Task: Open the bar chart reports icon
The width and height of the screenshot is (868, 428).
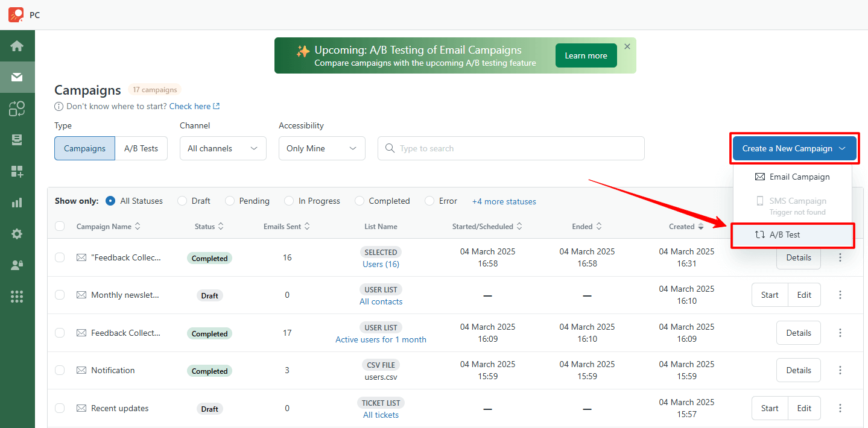Action: pyautogui.click(x=17, y=203)
